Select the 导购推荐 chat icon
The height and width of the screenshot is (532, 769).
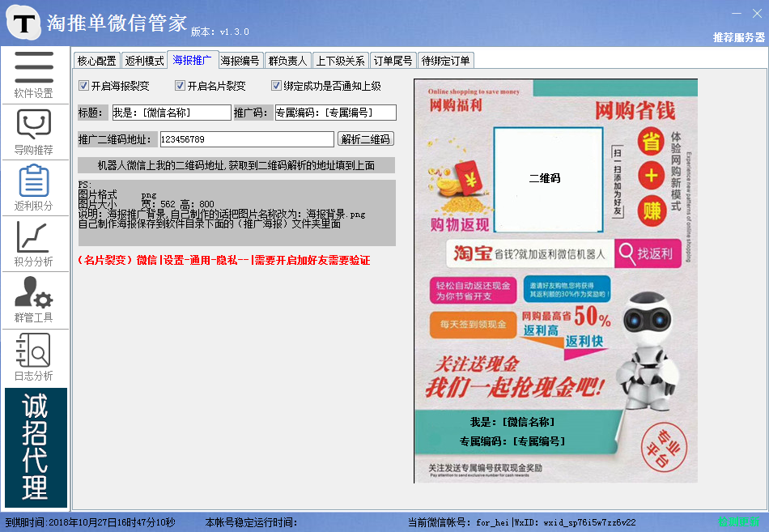coord(34,130)
